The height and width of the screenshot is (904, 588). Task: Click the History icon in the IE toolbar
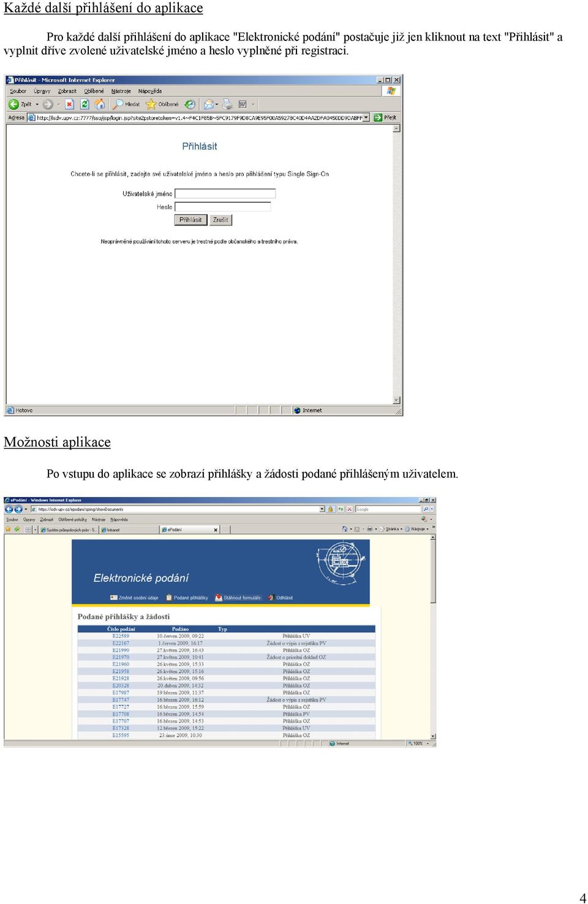click(x=190, y=104)
